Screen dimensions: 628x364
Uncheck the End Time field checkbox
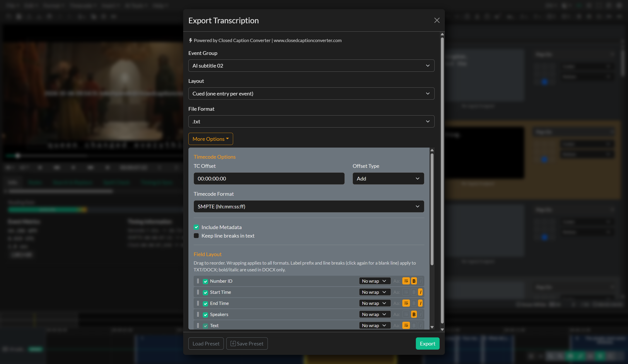205,303
